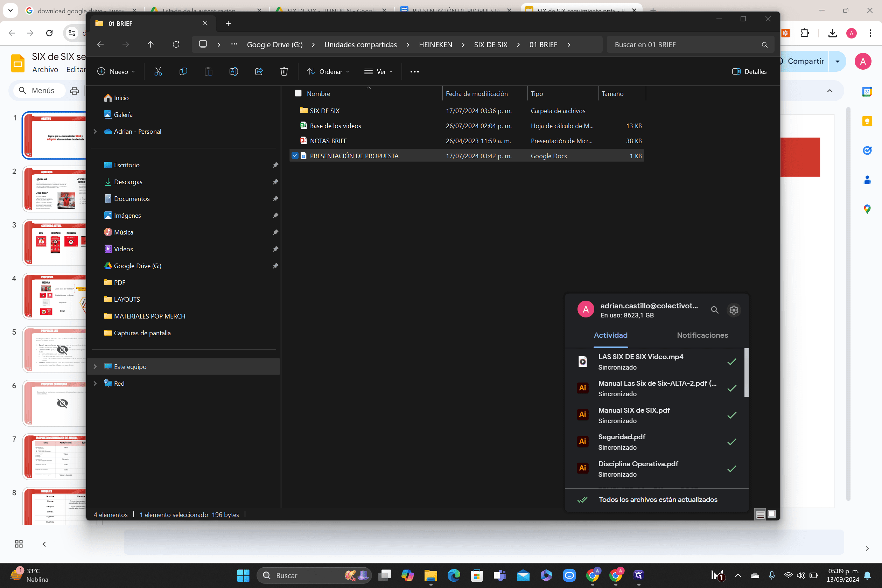The image size is (882, 588).
Task: Open Google Drive settings gear
Action: coord(734,310)
